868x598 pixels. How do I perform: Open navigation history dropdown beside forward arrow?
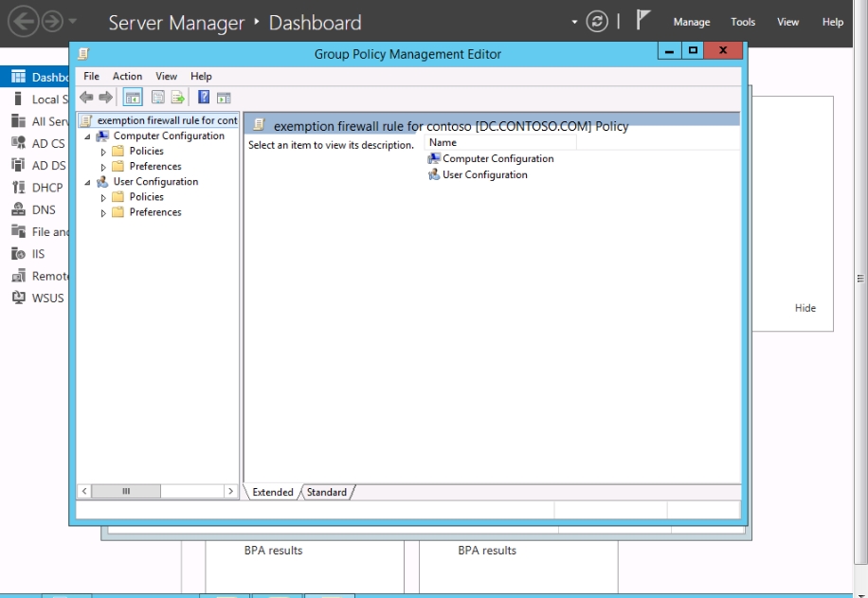point(73,22)
